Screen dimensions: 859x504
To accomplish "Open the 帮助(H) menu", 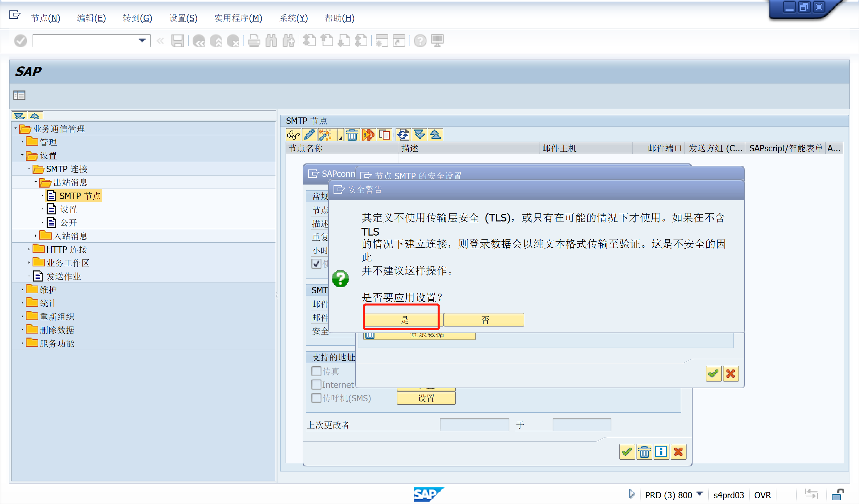I will point(340,18).
